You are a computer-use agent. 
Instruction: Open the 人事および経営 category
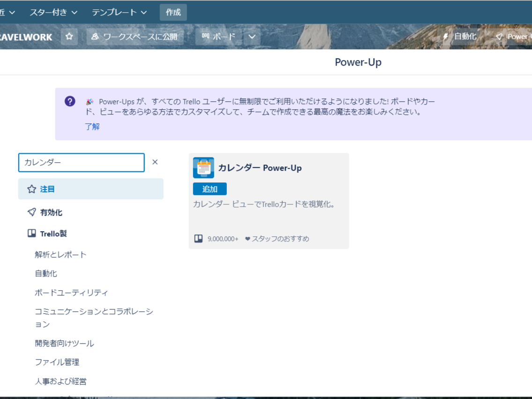pos(61,381)
